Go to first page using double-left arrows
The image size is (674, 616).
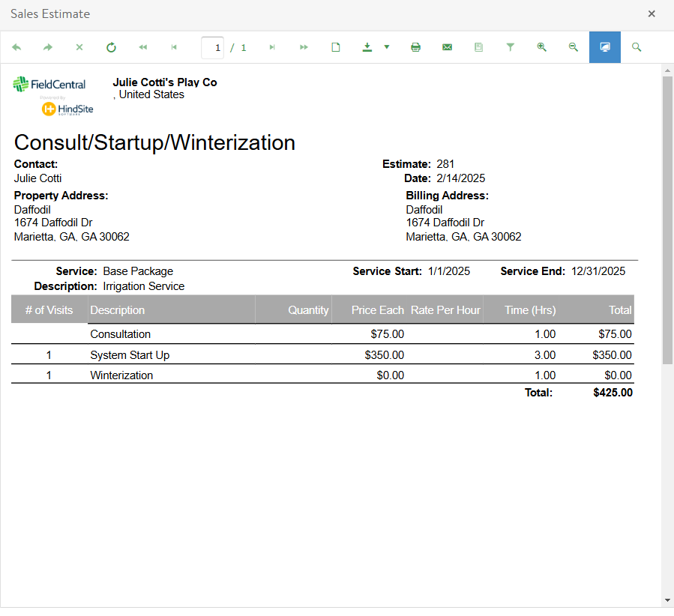click(x=142, y=47)
